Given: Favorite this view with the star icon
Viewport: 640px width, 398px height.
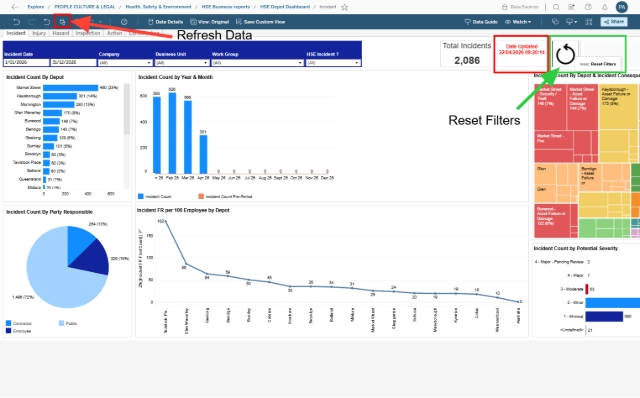Looking at the screenshot, I should point(344,7).
